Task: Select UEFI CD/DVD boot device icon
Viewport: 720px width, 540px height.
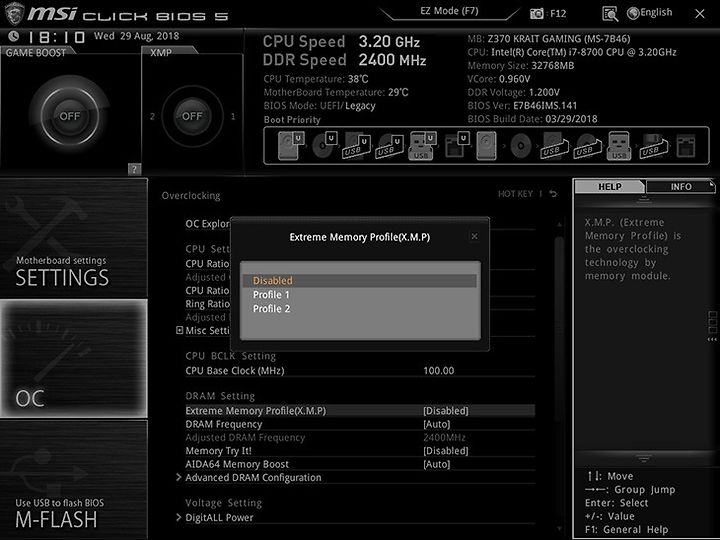Action: click(324, 145)
